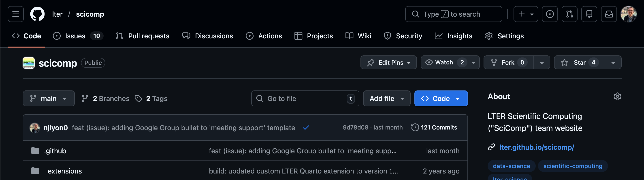Screen dimensions: 644x180
Task: Click the Go to file input
Action: coord(301,99)
